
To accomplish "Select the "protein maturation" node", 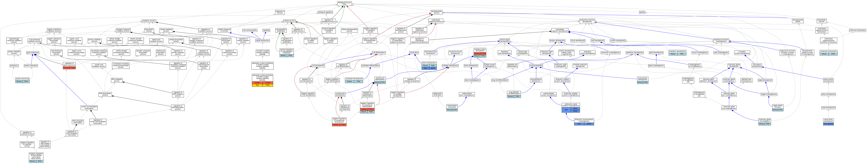I will (31, 66).
